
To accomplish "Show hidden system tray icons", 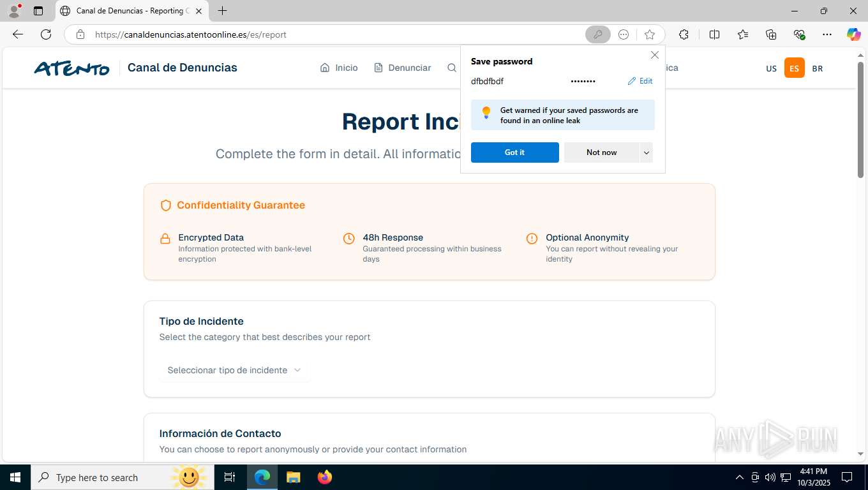I will point(740,477).
